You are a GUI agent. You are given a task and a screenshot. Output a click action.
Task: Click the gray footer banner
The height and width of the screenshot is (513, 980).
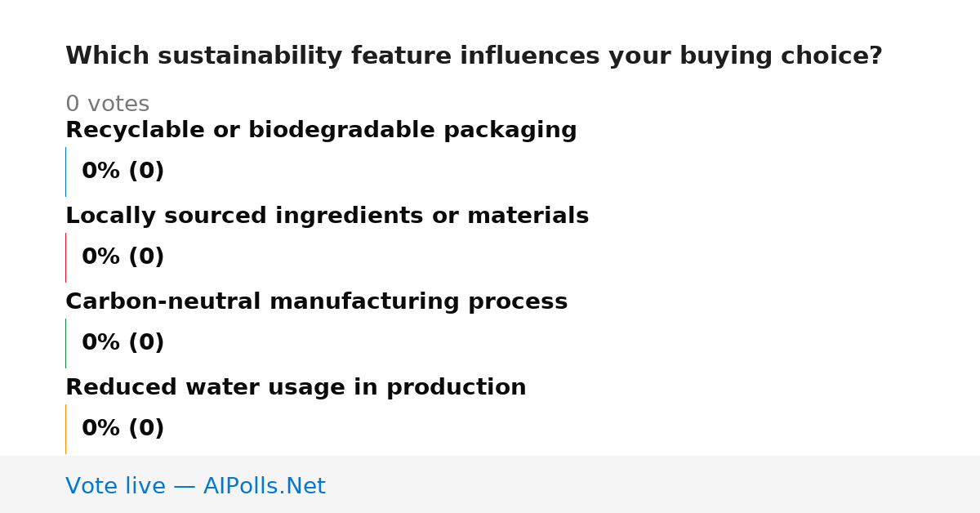(x=490, y=484)
